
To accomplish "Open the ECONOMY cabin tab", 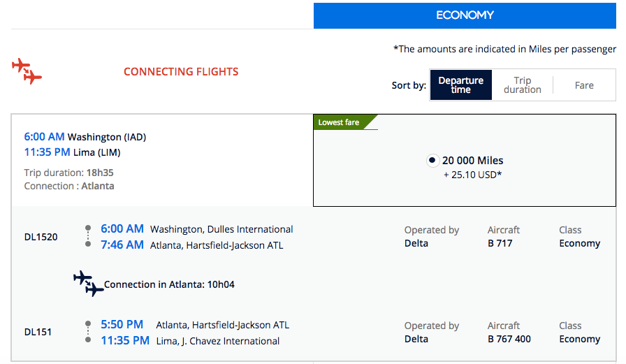I will (465, 15).
